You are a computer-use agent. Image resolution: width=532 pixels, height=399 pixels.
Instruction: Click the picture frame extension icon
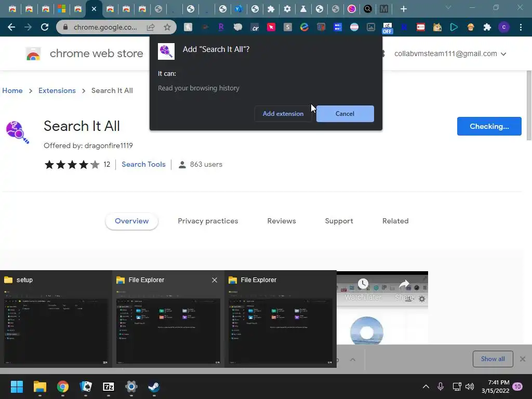click(x=371, y=27)
